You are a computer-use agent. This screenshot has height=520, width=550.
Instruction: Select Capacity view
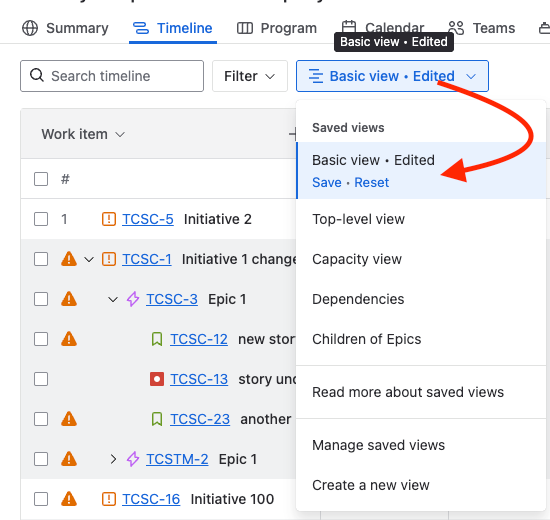tap(421, 259)
